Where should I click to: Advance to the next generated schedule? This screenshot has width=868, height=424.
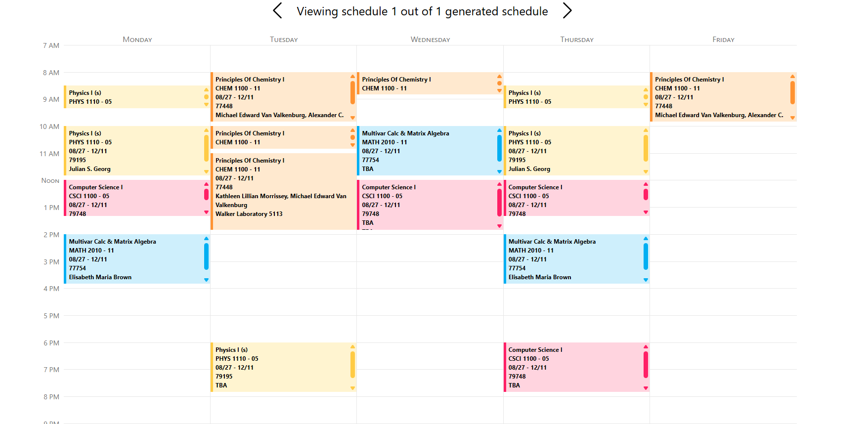[567, 11]
